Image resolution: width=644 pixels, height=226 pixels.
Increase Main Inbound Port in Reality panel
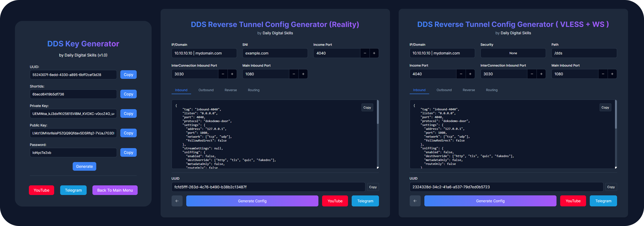click(x=303, y=74)
